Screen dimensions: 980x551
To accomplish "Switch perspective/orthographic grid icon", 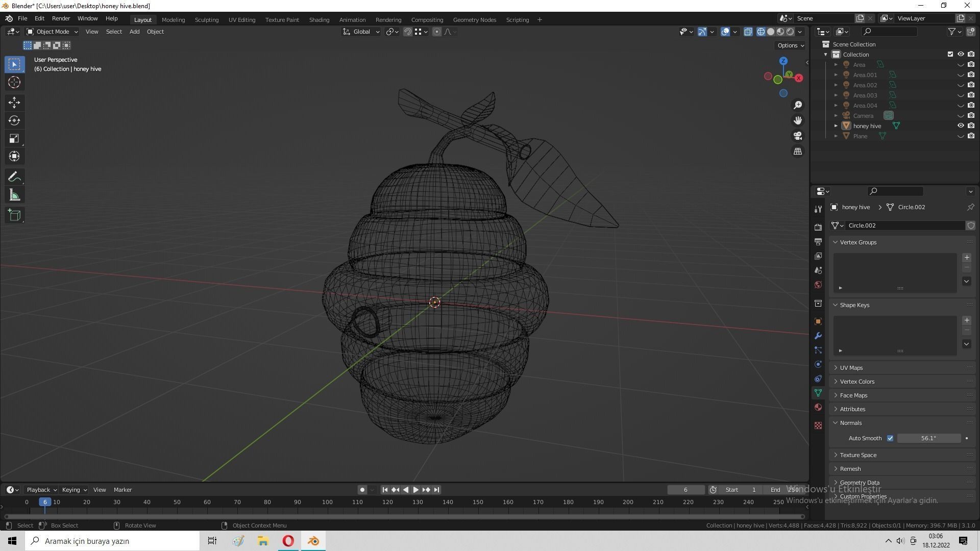I will point(797,152).
